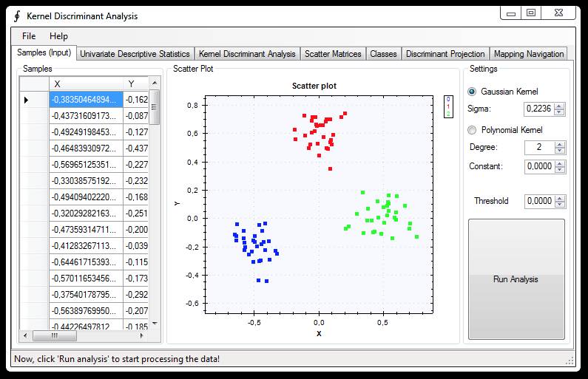Open the Discriminant Projection tab

[445, 54]
